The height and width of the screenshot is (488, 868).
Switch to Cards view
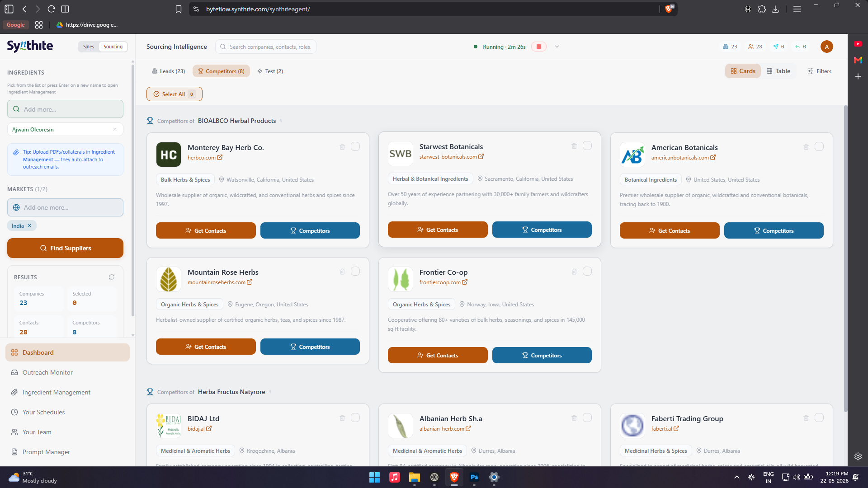pyautogui.click(x=743, y=71)
